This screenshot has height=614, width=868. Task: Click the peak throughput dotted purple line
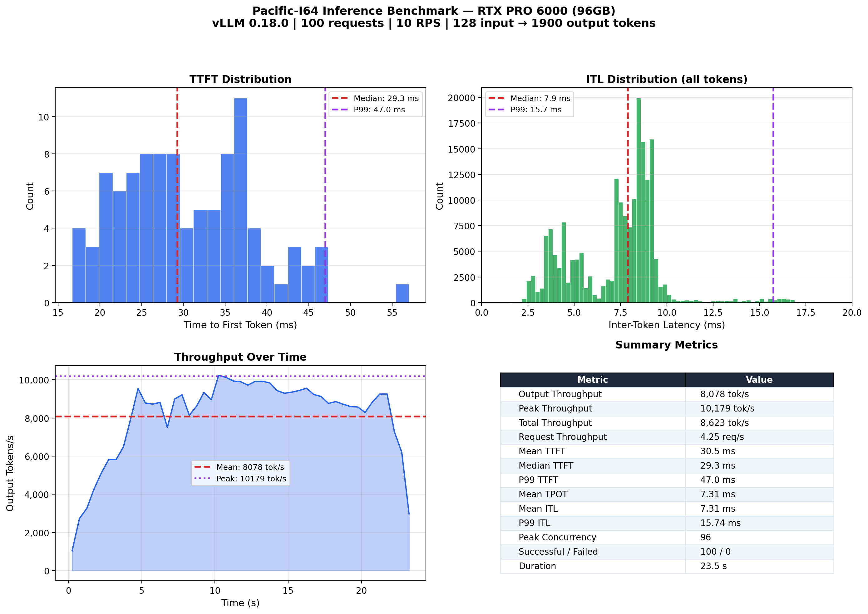227,376
